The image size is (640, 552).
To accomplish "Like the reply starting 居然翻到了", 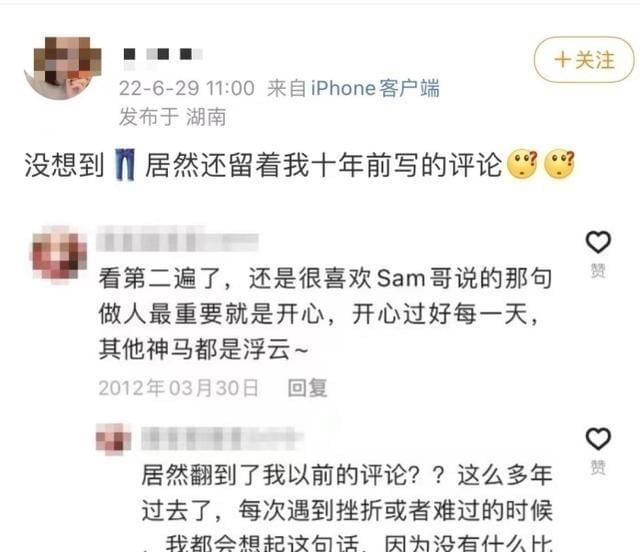I will (598, 439).
